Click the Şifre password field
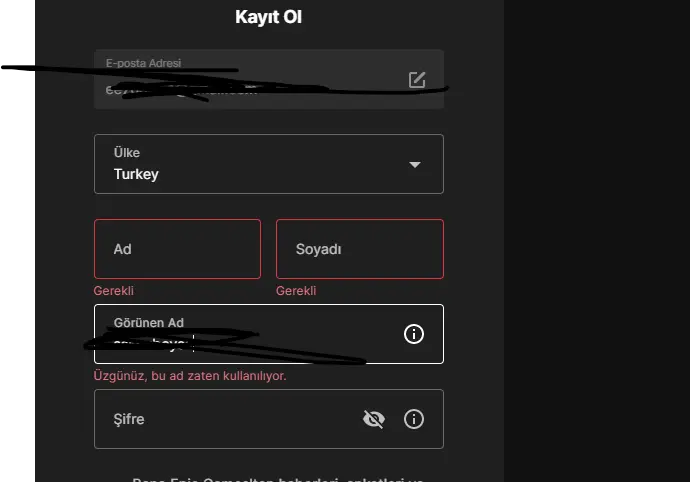 269,419
